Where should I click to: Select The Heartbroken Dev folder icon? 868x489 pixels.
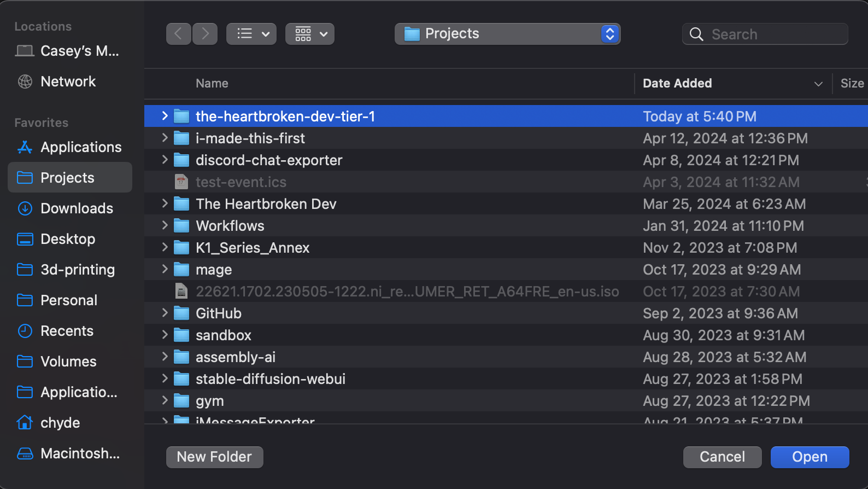pos(181,203)
